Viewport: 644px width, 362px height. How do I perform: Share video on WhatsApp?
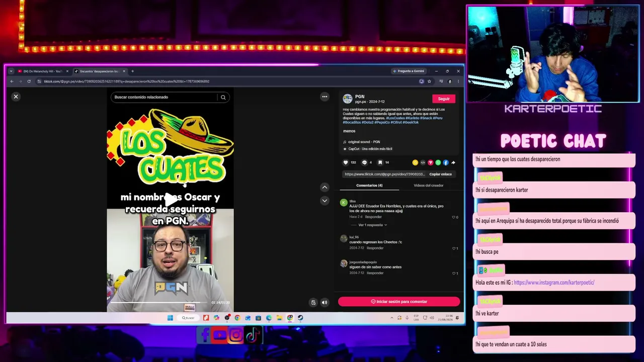(x=438, y=162)
